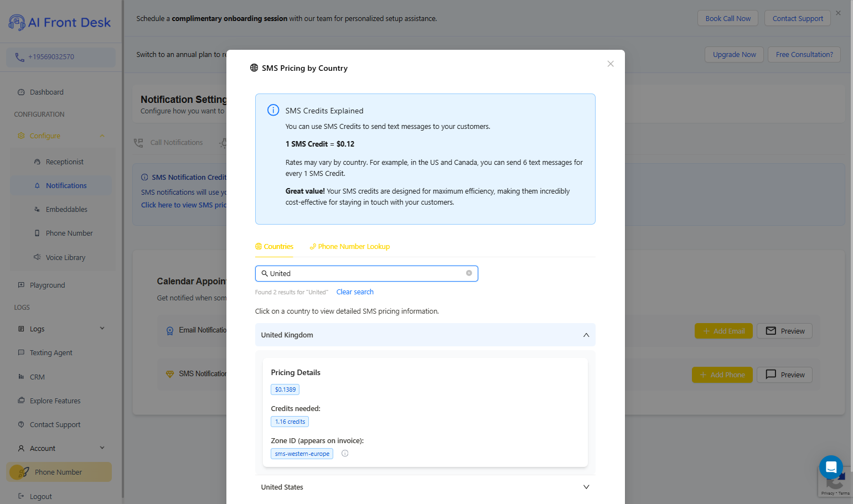This screenshot has width=853, height=504.
Task: Click the $0.1389 price tag
Action: coord(285,389)
